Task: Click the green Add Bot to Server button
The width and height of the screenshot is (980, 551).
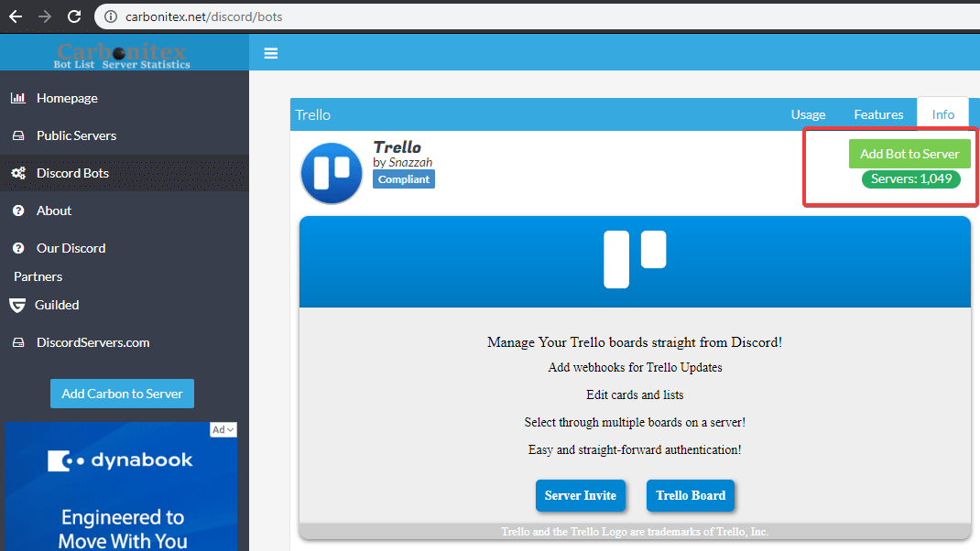Action: 909,154
